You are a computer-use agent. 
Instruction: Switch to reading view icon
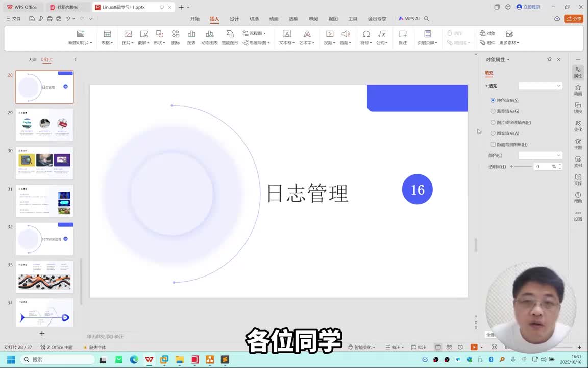pyautogui.click(x=460, y=347)
